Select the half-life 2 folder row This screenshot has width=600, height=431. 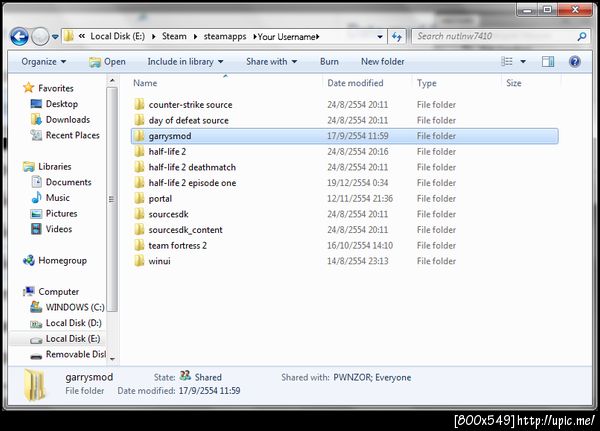(344, 152)
